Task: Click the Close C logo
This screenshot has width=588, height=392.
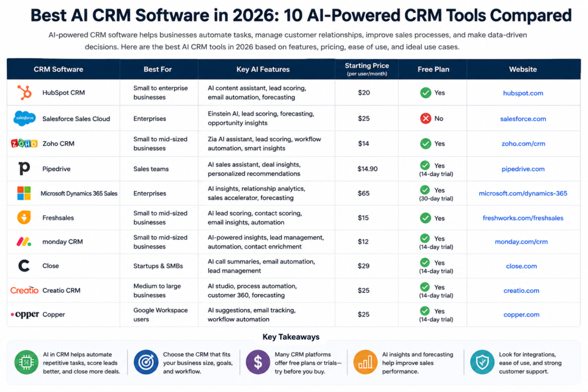Action: coord(24,266)
